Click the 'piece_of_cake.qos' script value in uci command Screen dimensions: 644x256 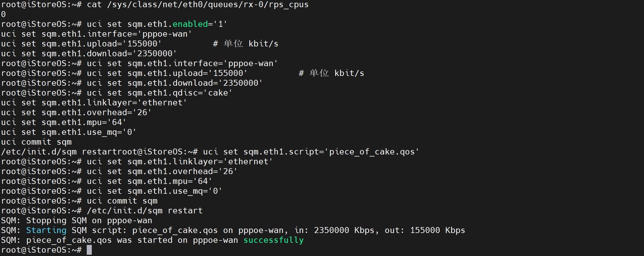click(x=372, y=152)
